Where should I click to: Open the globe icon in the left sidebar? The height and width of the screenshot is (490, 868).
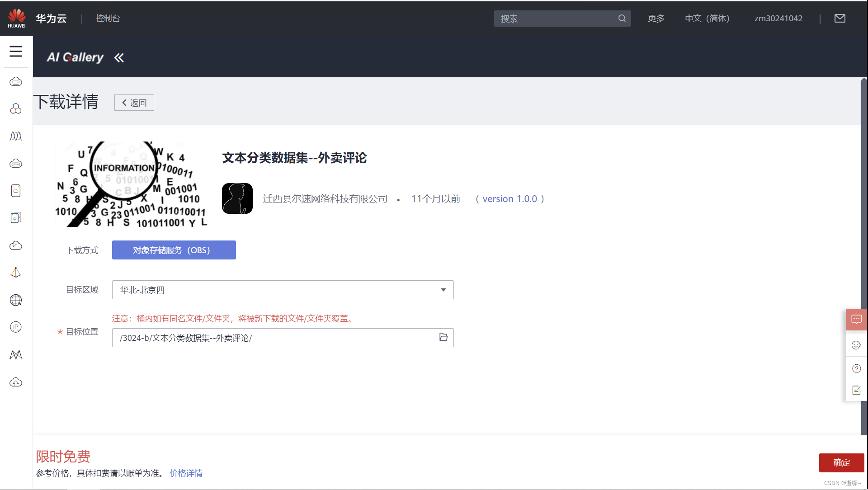click(x=16, y=300)
